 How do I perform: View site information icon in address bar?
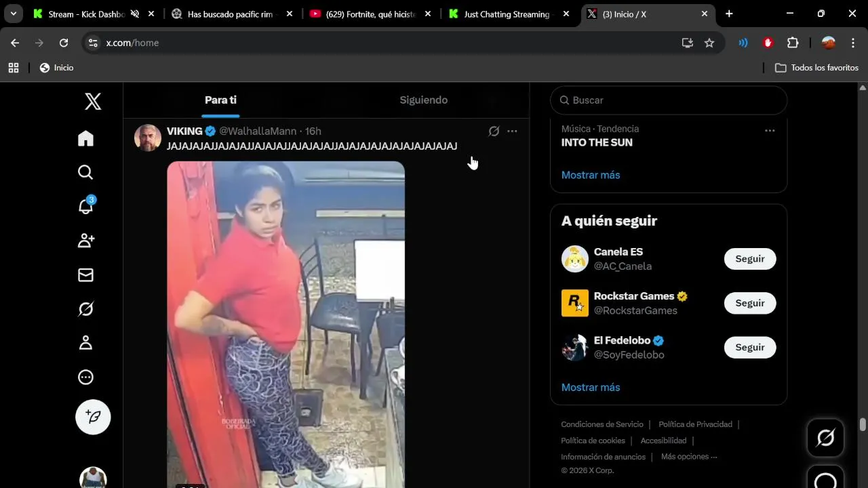(x=94, y=43)
